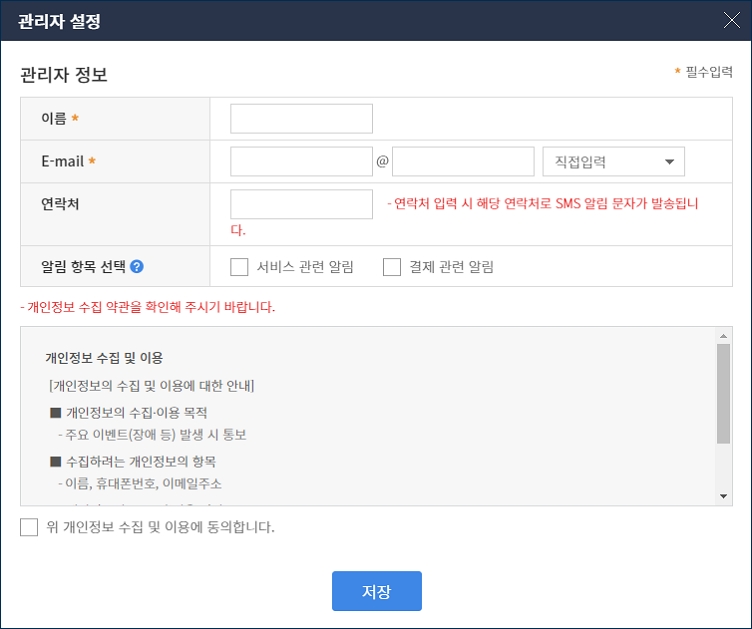The width and height of the screenshot is (752, 629).
Task: Select the email domain field after @
Action: click(x=463, y=162)
